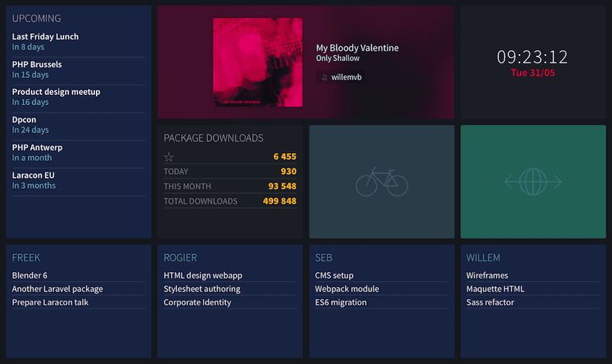Open the Product design meetup event
The image size is (612, 364).
tap(56, 92)
